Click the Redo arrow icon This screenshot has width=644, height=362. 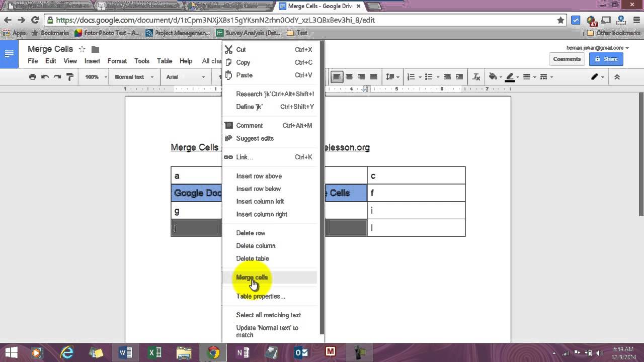(x=57, y=77)
